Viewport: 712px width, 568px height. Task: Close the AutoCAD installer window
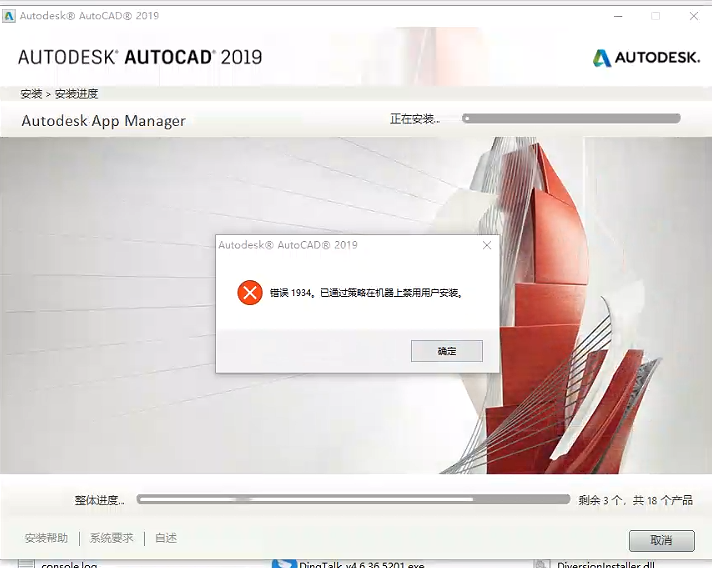(694, 16)
